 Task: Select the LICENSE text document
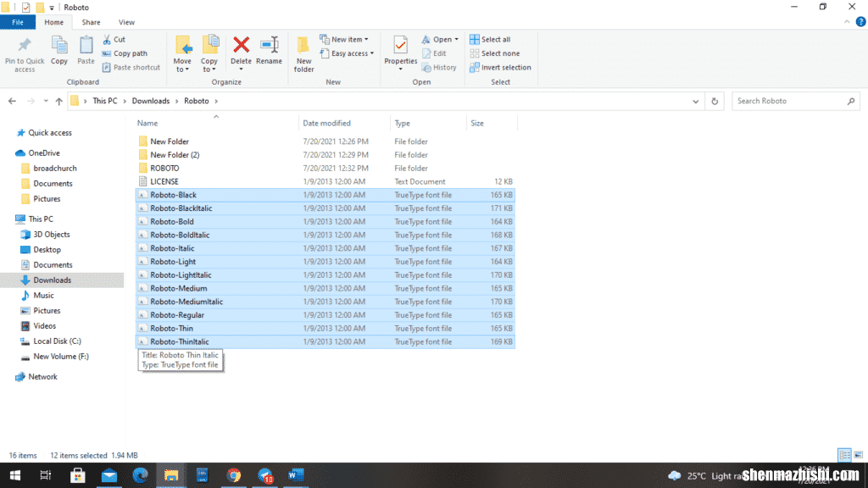point(325,181)
